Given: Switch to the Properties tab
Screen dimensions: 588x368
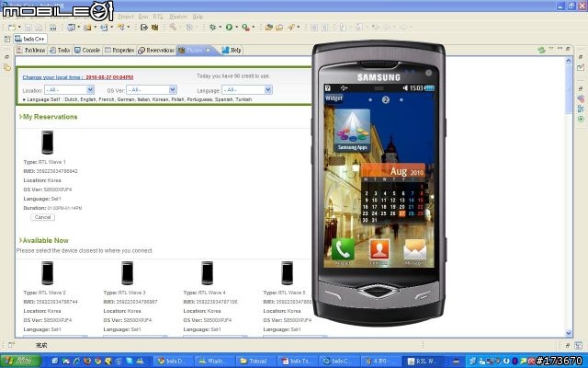Looking at the screenshot, I should 119,50.
